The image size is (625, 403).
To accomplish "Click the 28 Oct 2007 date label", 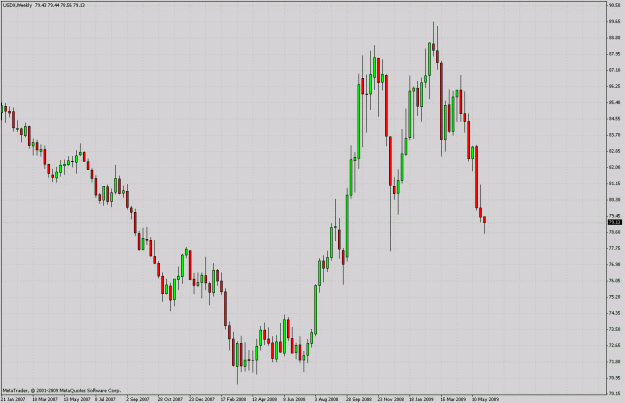I will [169, 399].
